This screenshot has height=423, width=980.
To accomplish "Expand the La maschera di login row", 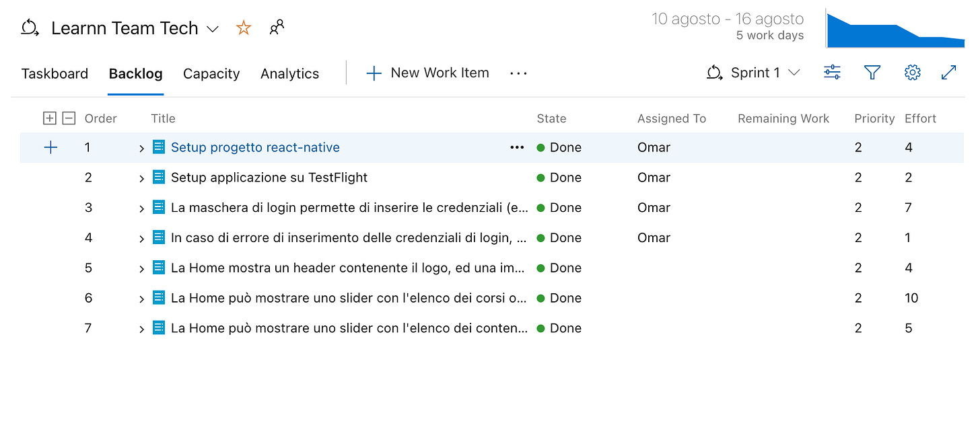I will pos(141,208).
